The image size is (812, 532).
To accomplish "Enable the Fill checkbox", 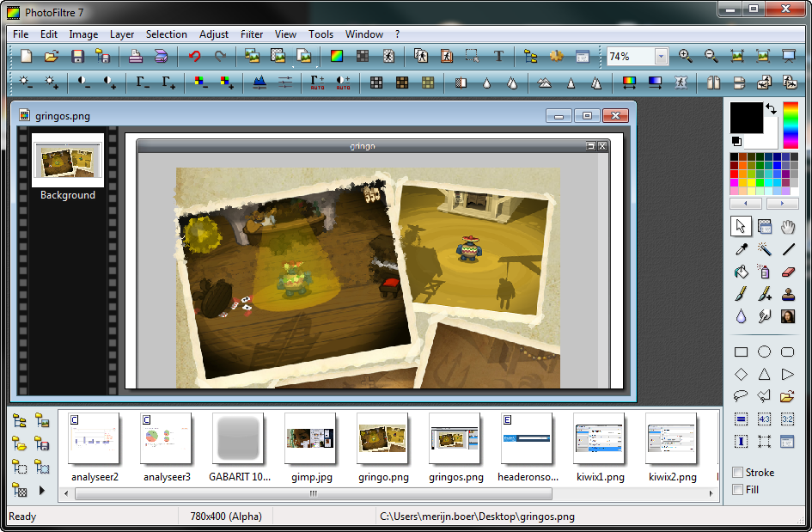I will [x=737, y=490].
